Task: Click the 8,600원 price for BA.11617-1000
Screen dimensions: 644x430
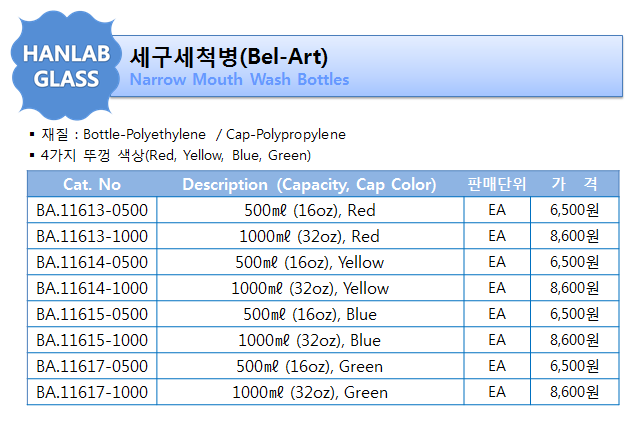Action: tap(575, 392)
